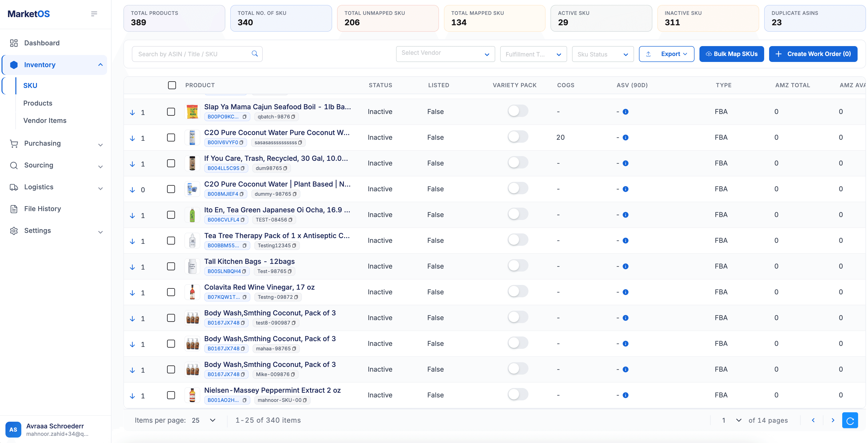Click the Settings gear icon in sidebar
Screen dimensions: 868x443
click(14, 231)
